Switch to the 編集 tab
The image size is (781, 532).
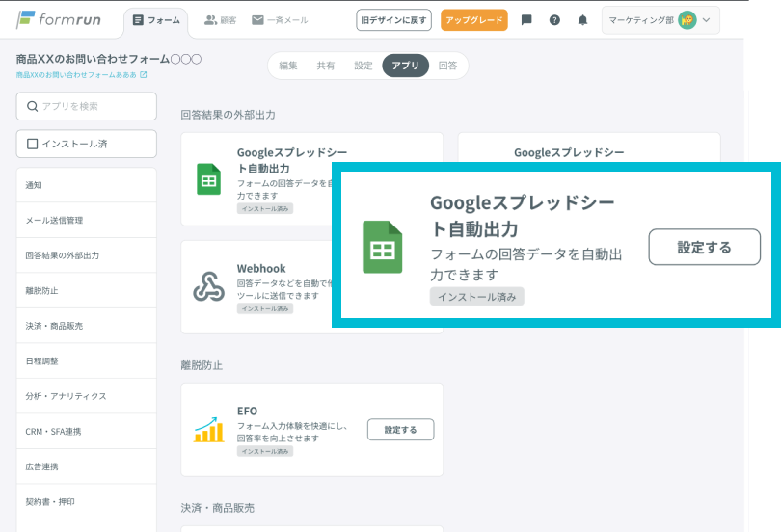288,66
